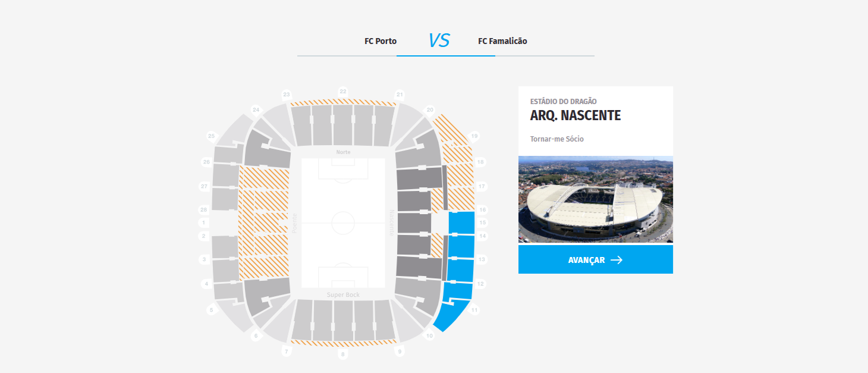Select gate marker 11 near blue section
Image resolution: width=868 pixels, height=373 pixels.
click(474, 311)
